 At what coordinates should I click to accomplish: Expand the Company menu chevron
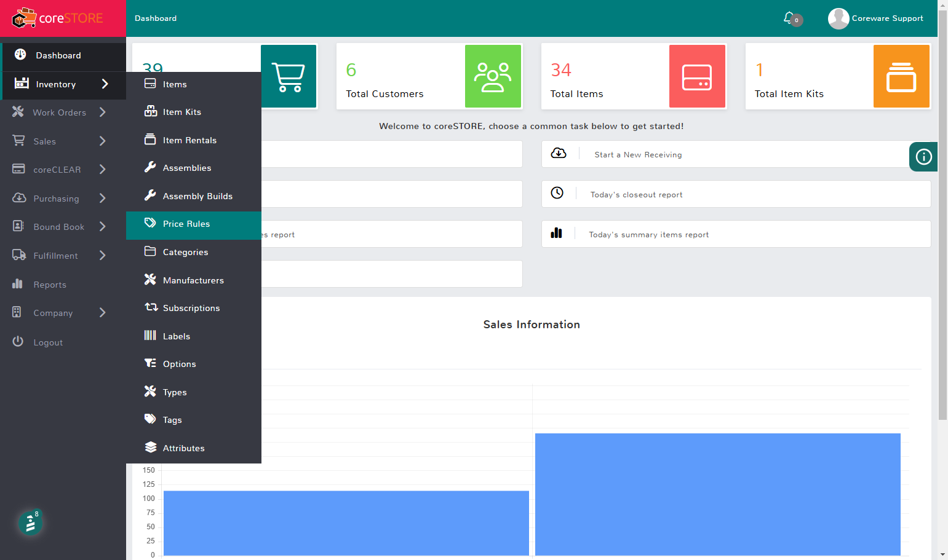click(x=103, y=312)
